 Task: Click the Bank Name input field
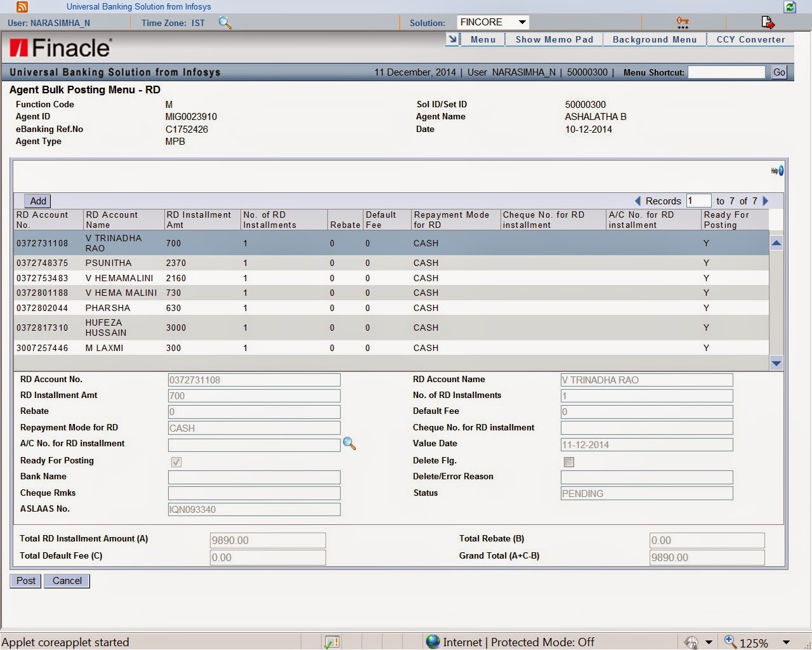click(254, 477)
